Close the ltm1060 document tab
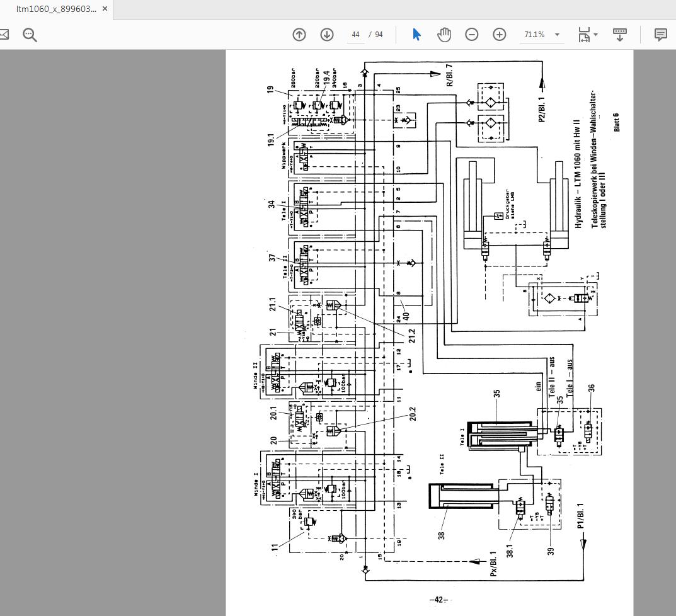The width and height of the screenshot is (676, 616). point(105,9)
